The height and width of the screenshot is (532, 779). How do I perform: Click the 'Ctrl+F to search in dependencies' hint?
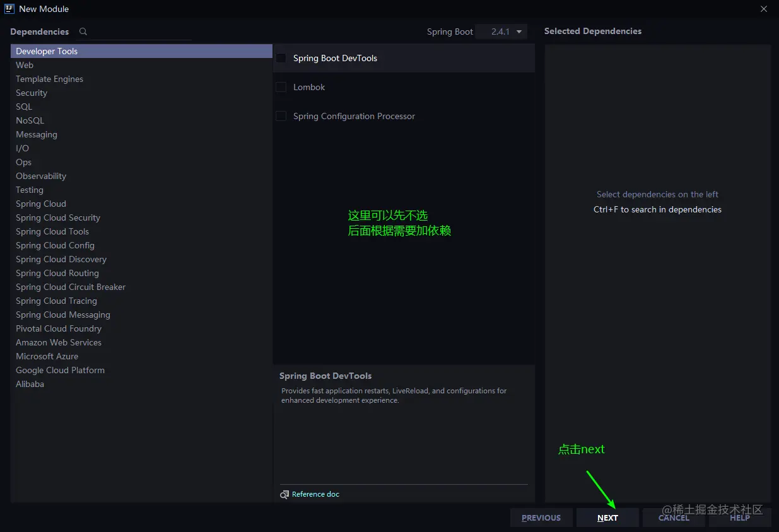[x=657, y=209]
